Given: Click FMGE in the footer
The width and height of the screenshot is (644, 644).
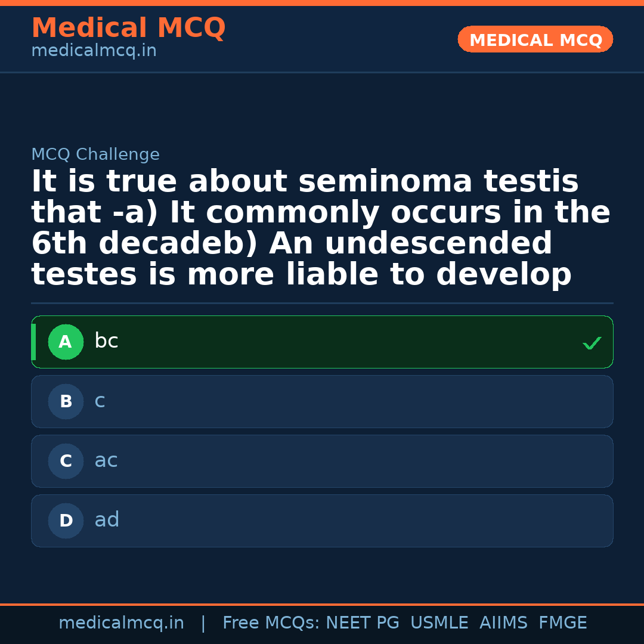Looking at the screenshot, I should click(x=562, y=623).
